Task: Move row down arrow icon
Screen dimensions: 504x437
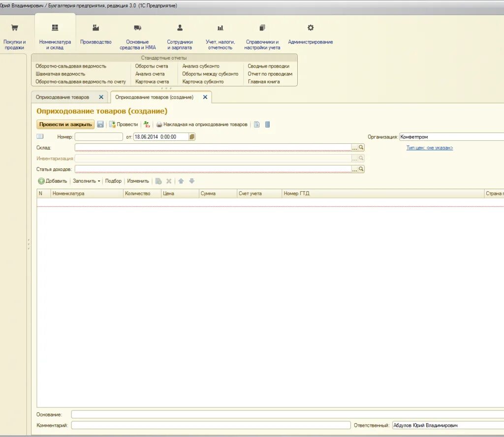Action: (192, 181)
